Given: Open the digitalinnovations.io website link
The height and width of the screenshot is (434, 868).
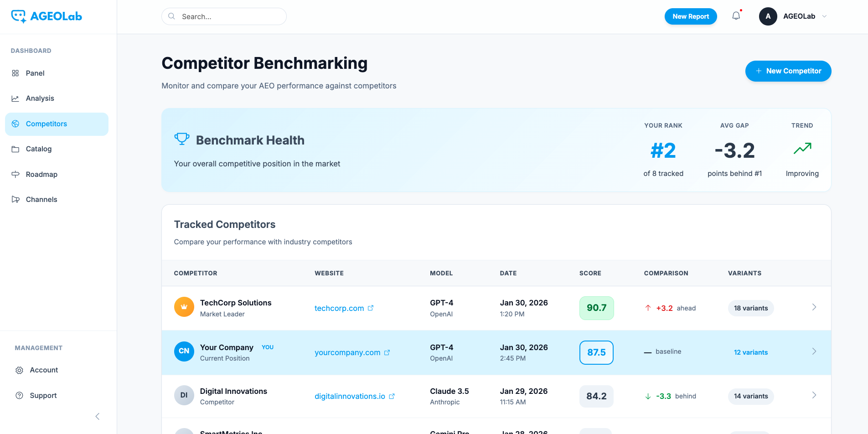Looking at the screenshot, I should click(x=350, y=396).
